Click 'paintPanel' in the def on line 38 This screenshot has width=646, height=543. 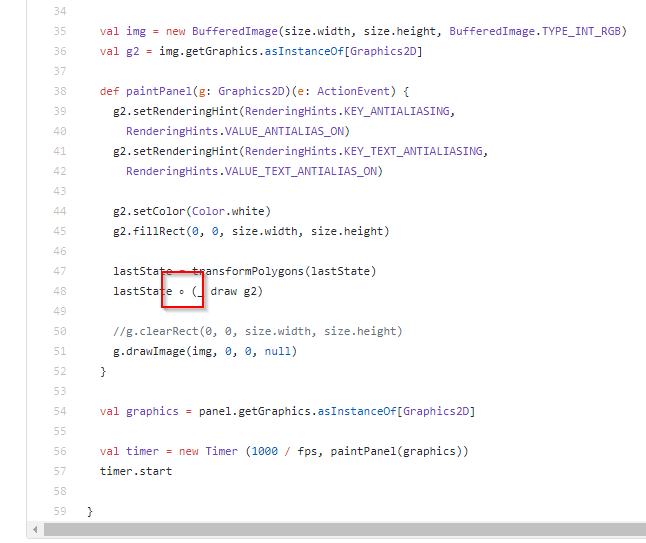click(x=159, y=91)
